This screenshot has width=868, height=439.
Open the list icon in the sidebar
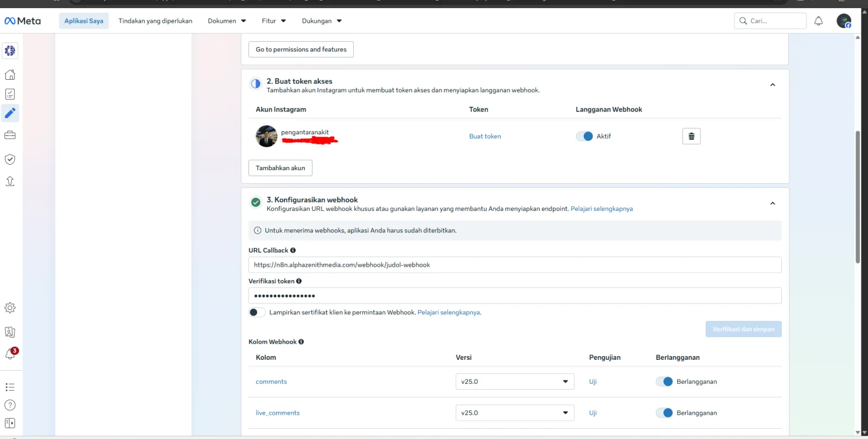tap(10, 387)
